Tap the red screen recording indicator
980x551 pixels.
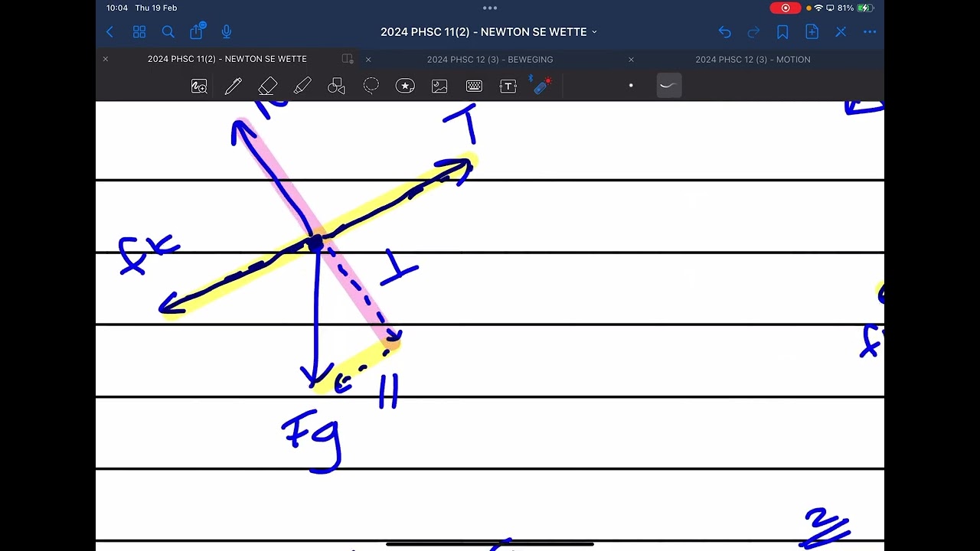pyautogui.click(x=786, y=8)
